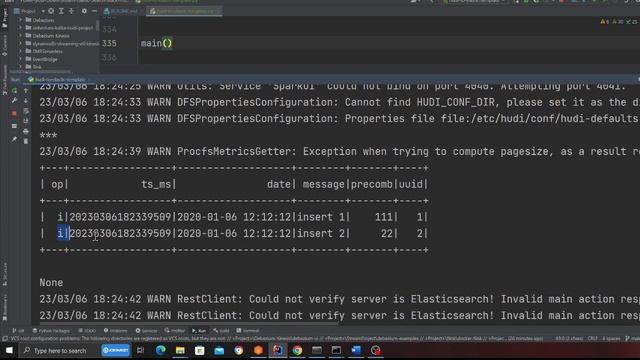Screen dimensions: 640x360
Task: Expand the EventBridge folder
Action: pos(20,59)
